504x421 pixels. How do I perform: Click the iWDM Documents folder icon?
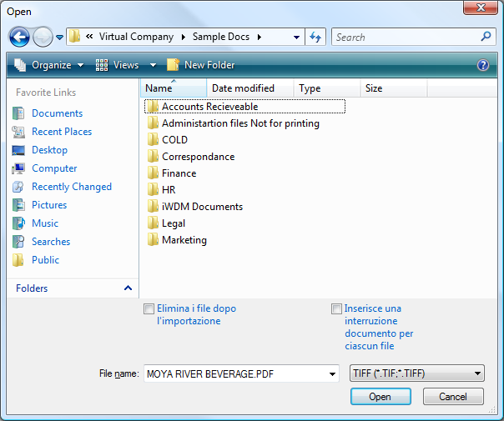pos(153,206)
